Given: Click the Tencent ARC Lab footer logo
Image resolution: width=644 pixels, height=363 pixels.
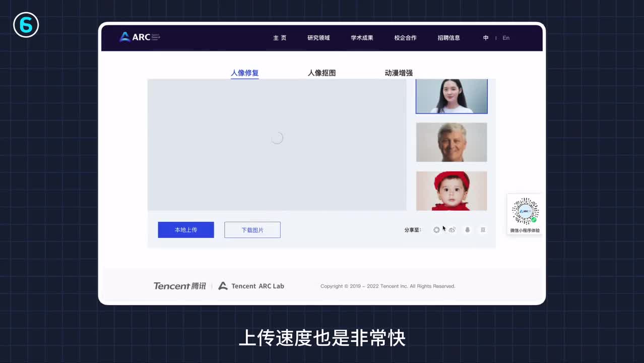Looking at the screenshot, I should pyautogui.click(x=251, y=286).
